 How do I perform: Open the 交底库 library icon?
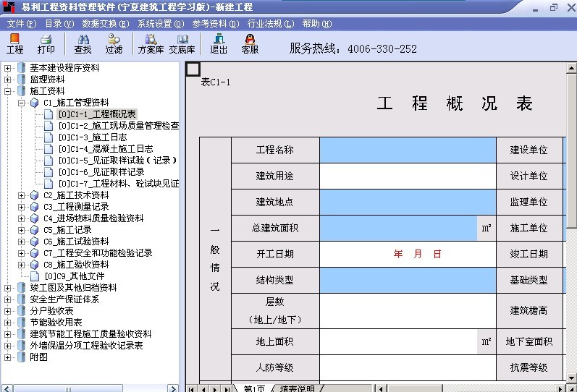point(182,44)
